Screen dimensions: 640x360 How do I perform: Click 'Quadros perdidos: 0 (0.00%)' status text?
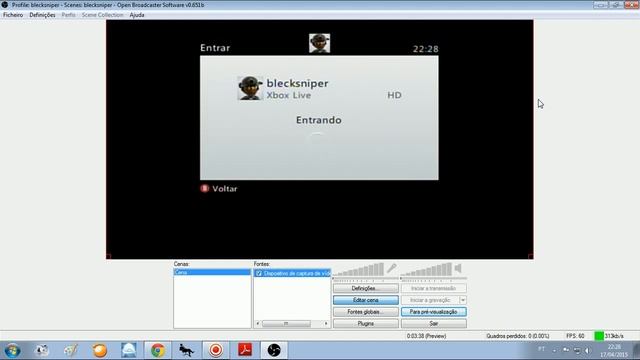click(518, 336)
